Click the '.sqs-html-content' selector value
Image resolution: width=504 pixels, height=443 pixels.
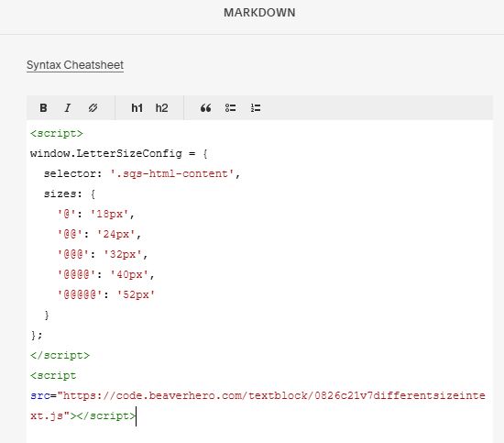[171, 173]
